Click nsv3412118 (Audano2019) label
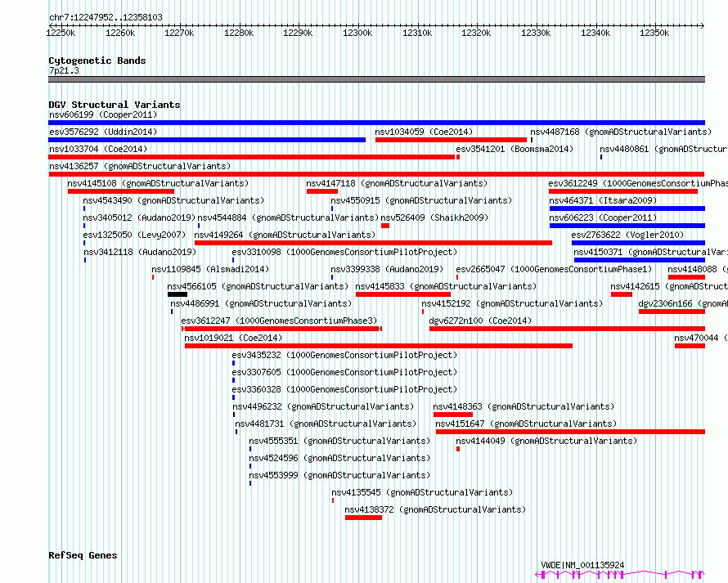Image resolution: width=728 pixels, height=583 pixels. (140, 252)
